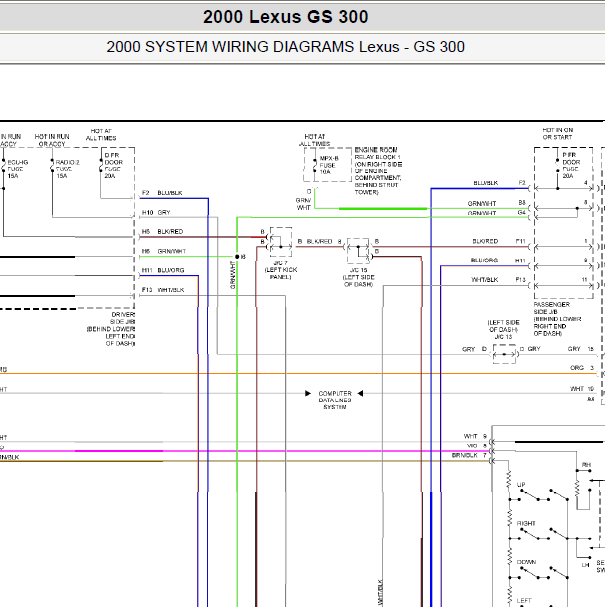Click "HOT AT ALL TIMES" above D FR DOOR fuse

[101, 135]
